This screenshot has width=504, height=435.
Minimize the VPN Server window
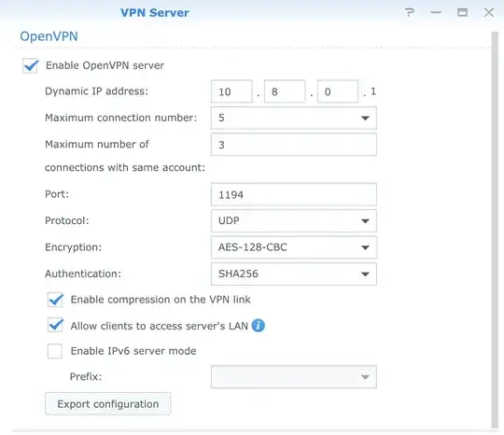coord(436,13)
